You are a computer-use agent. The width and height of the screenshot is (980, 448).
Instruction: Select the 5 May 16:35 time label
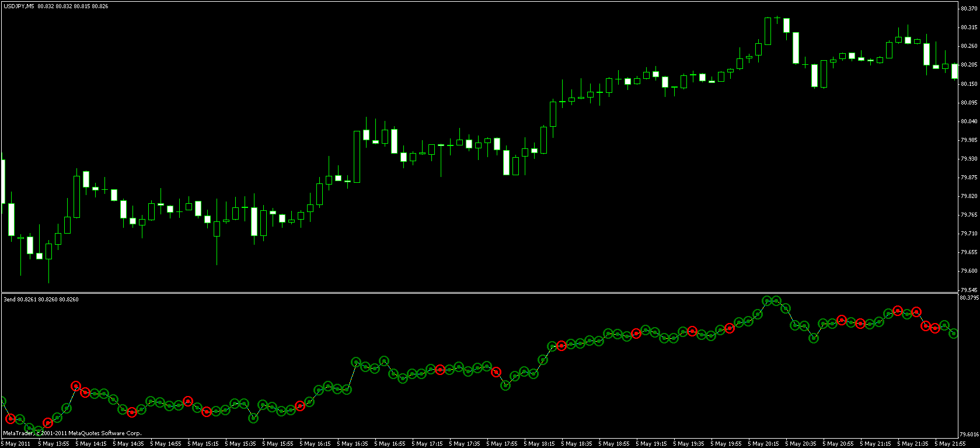click(354, 444)
